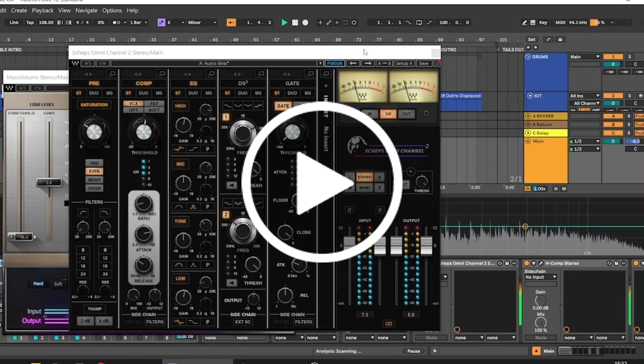Click the PRE module expand window icon
Image resolution: width=644 pixels, height=364 pixels.
tap(113, 74)
